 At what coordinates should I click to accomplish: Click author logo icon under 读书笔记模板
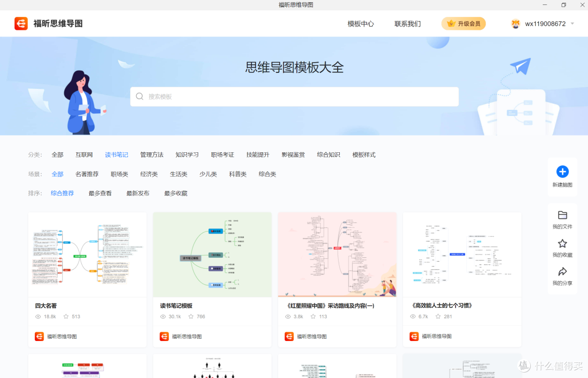tap(164, 337)
